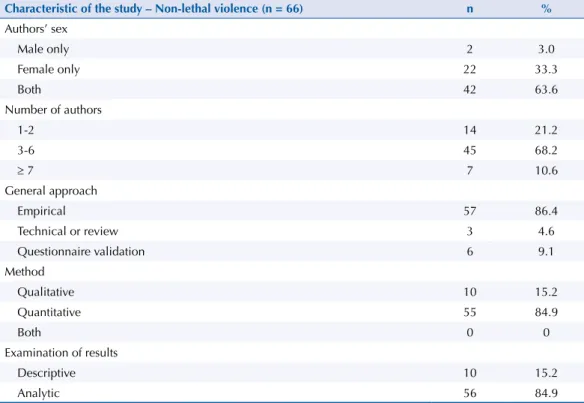Click the percentage 21.2
584x403 pixels.
click(x=546, y=130)
